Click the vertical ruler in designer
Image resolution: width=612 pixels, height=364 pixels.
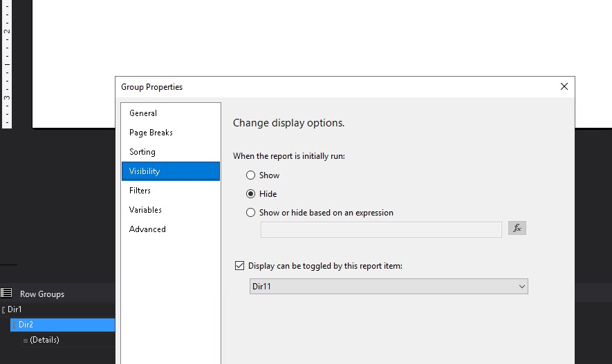[7, 64]
